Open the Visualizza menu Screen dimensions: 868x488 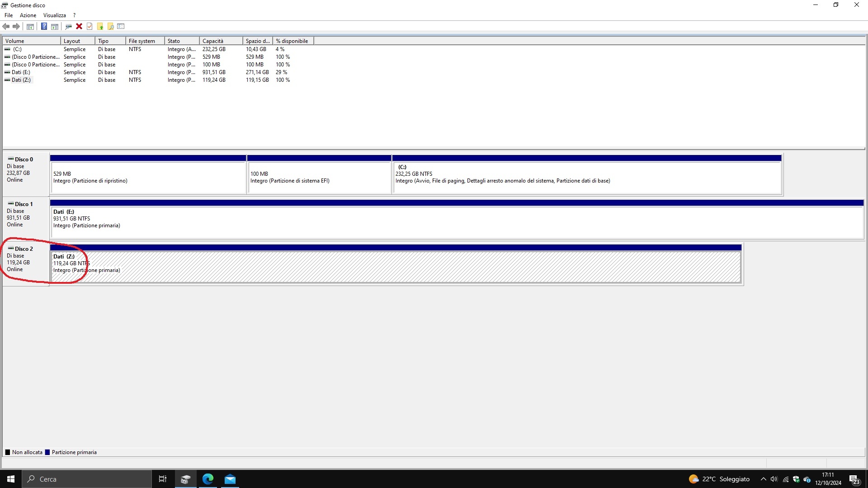point(54,15)
